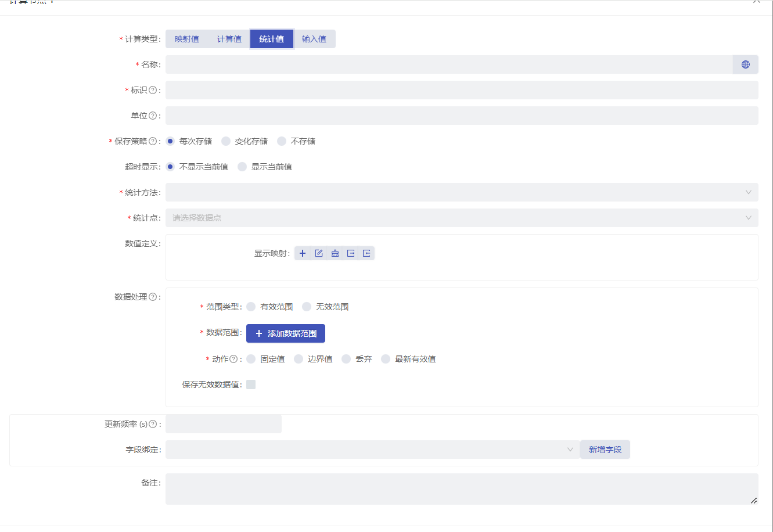Click the import arrow icon in 显示映射
Viewport: 773px width, 532px height.
(366, 253)
